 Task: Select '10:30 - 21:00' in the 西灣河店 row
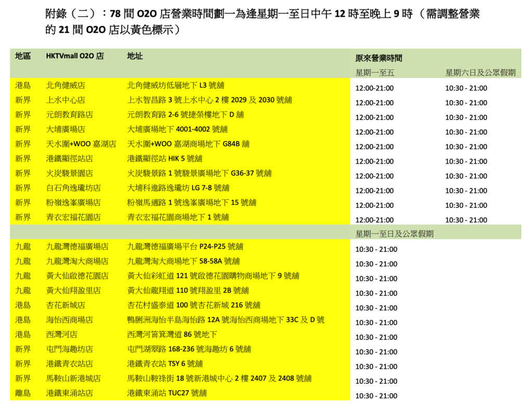pos(376,337)
